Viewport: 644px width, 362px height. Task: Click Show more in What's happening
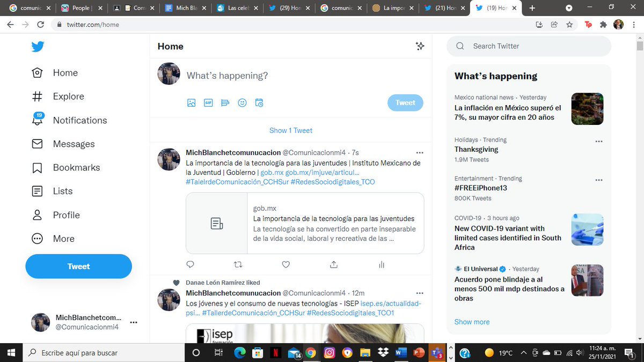point(472,322)
